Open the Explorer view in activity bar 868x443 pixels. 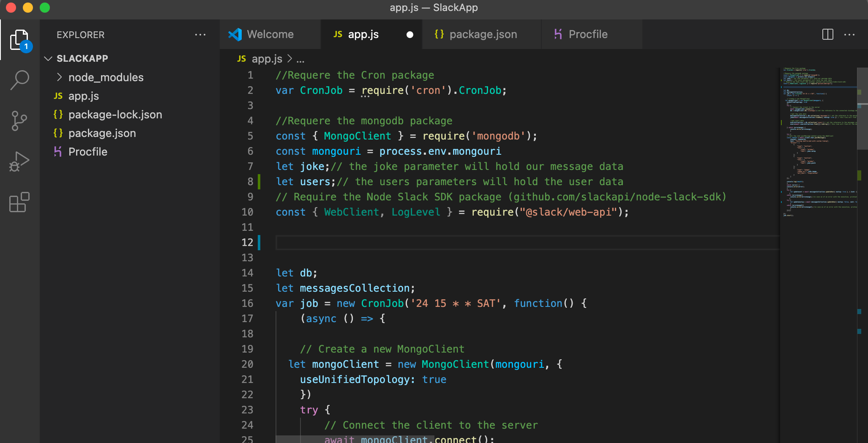click(x=20, y=41)
